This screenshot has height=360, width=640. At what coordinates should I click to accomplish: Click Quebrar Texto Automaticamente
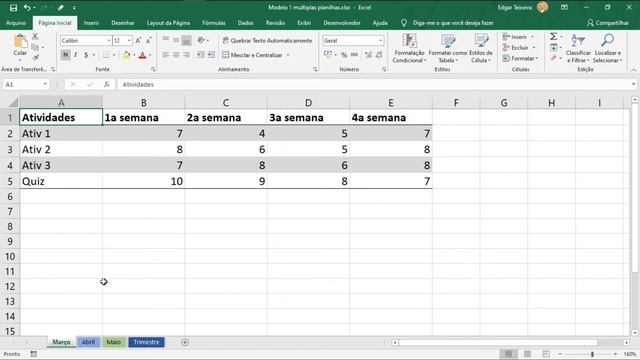pyautogui.click(x=267, y=40)
